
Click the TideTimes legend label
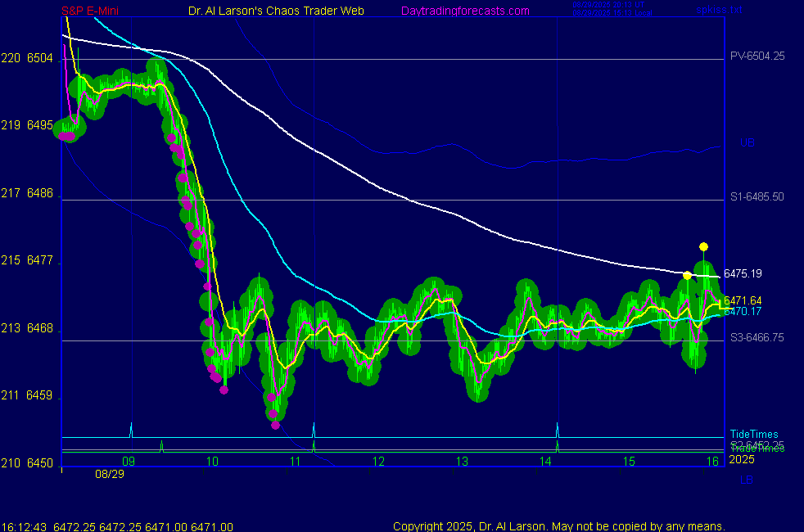click(754, 435)
